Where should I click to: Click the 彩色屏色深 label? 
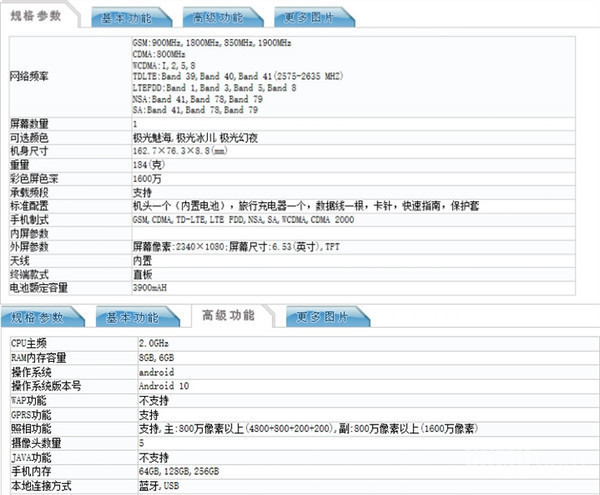point(34,179)
